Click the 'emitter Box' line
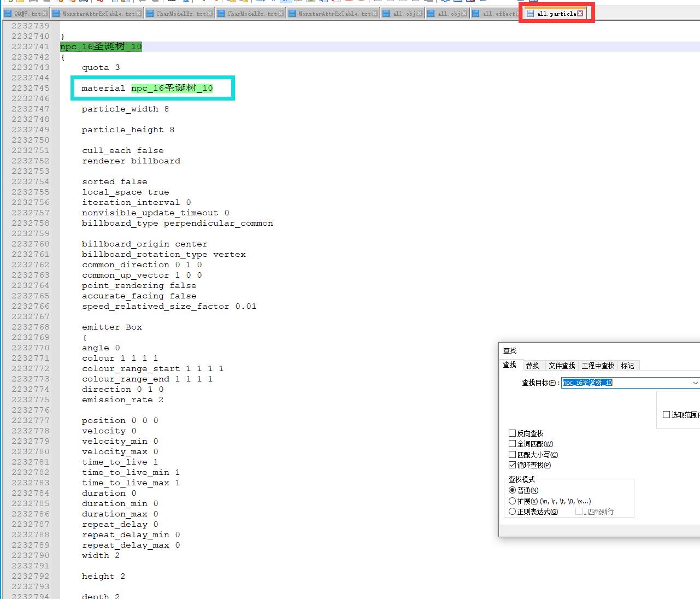 112,327
